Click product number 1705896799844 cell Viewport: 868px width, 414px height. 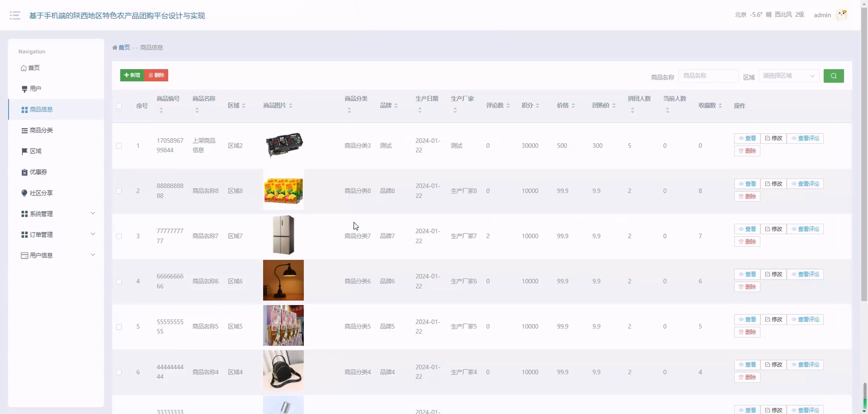point(170,146)
